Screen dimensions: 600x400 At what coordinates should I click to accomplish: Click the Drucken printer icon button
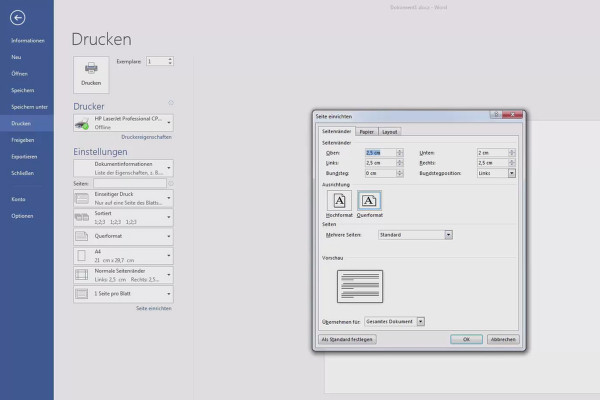coord(91,75)
